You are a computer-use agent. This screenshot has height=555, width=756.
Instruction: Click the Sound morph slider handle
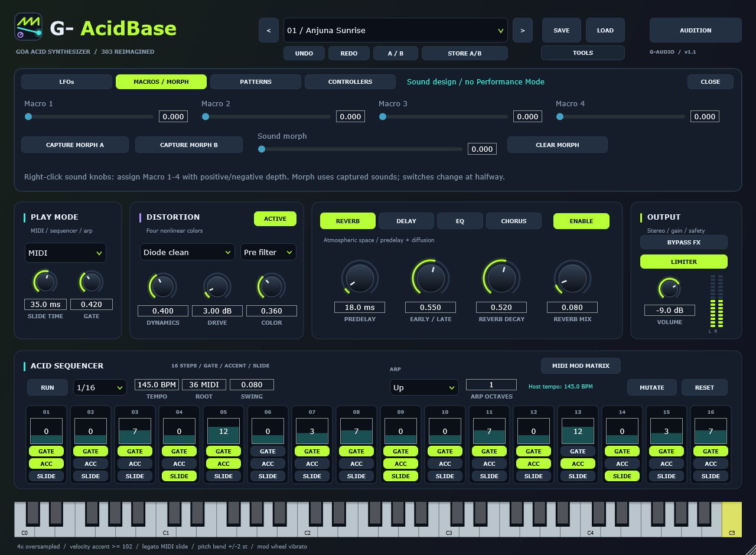(x=262, y=149)
